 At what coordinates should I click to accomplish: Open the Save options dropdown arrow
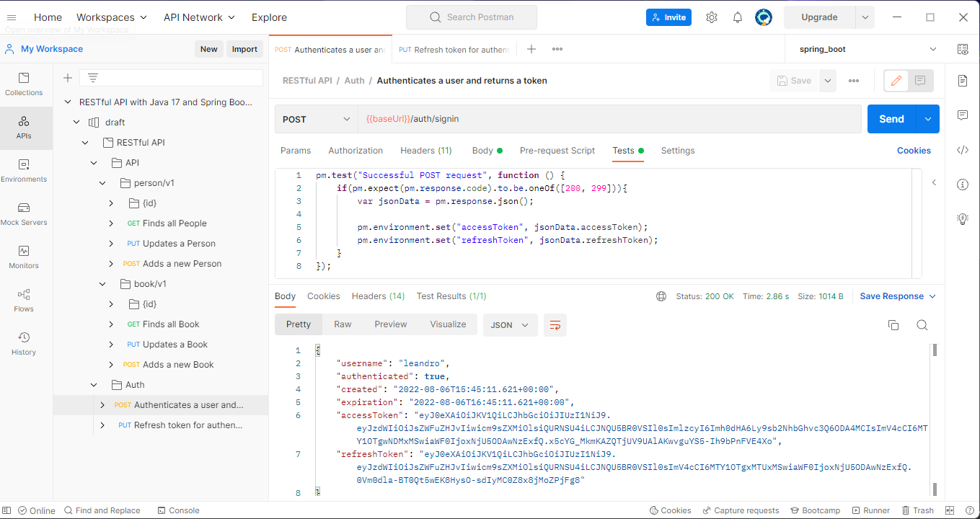click(x=828, y=81)
